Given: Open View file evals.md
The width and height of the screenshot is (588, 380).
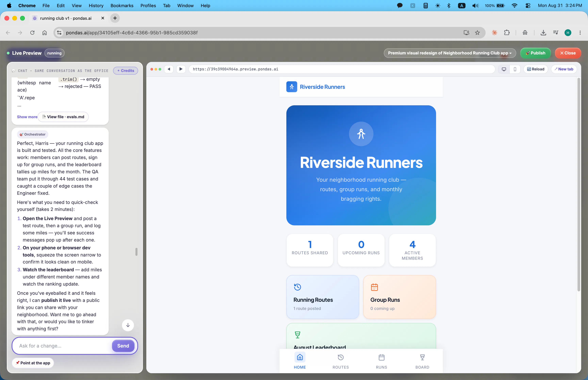Looking at the screenshot, I should click(63, 117).
